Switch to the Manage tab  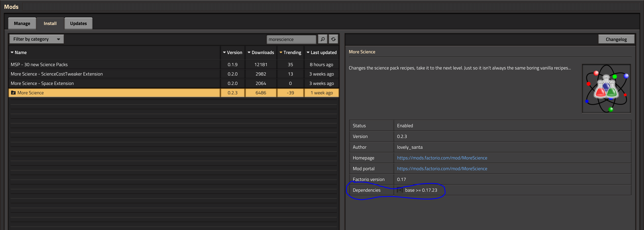(x=22, y=24)
